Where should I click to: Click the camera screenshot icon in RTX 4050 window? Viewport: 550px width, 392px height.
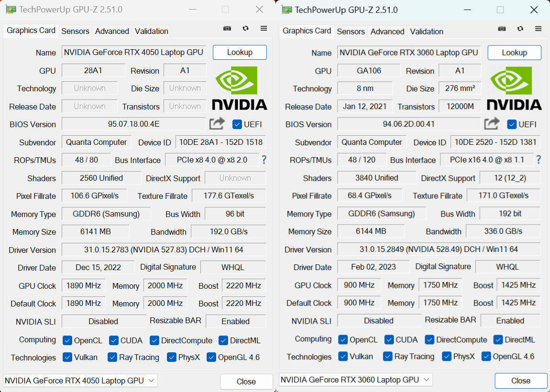point(227,28)
